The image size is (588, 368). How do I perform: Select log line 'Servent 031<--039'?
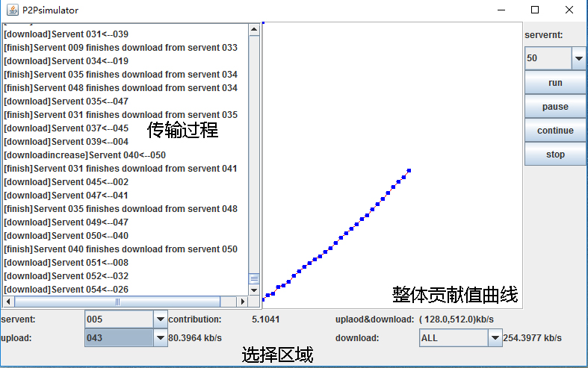(x=66, y=34)
